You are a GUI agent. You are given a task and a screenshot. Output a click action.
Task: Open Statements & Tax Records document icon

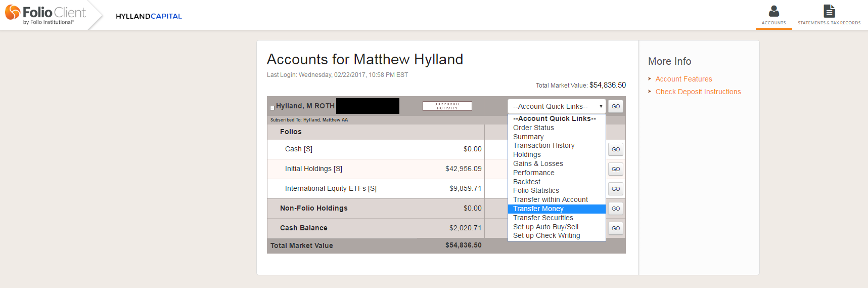coord(829,11)
